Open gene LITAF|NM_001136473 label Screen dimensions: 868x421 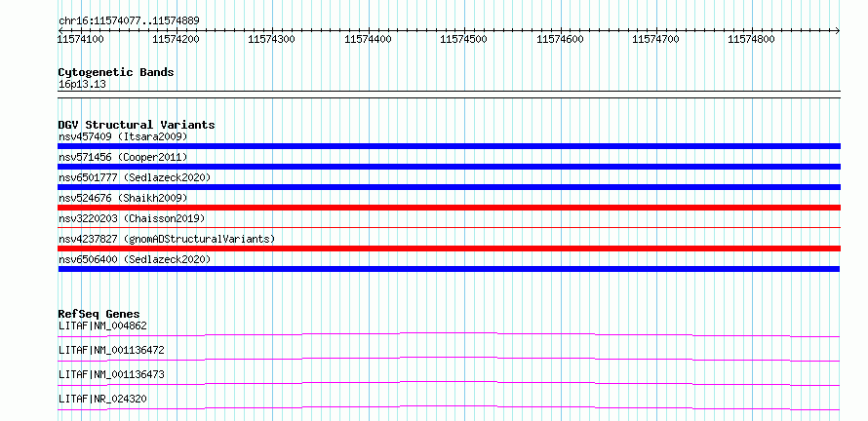click(x=111, y=374)
